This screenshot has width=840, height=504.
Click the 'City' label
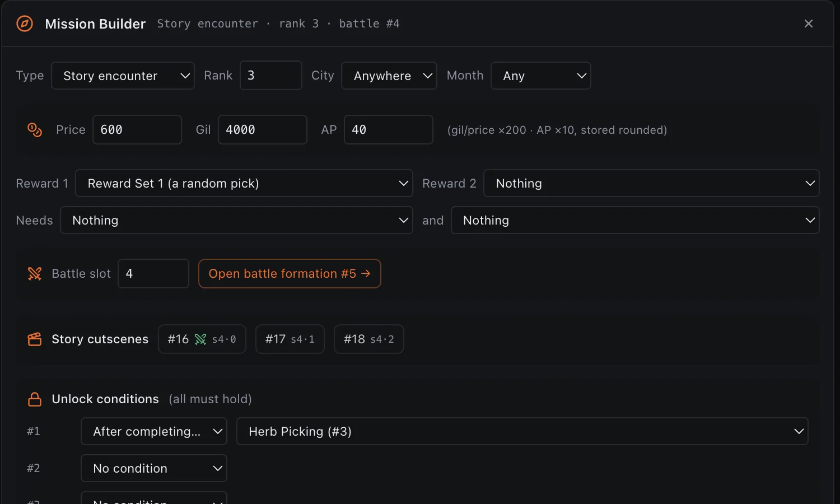[323, 76]
